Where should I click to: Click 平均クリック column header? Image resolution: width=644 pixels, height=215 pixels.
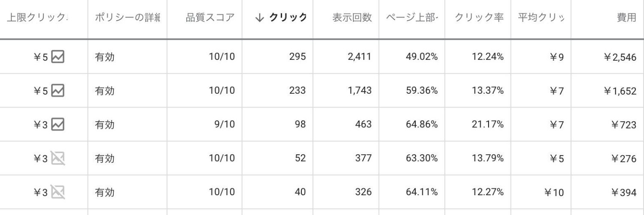tap(541, 18)
